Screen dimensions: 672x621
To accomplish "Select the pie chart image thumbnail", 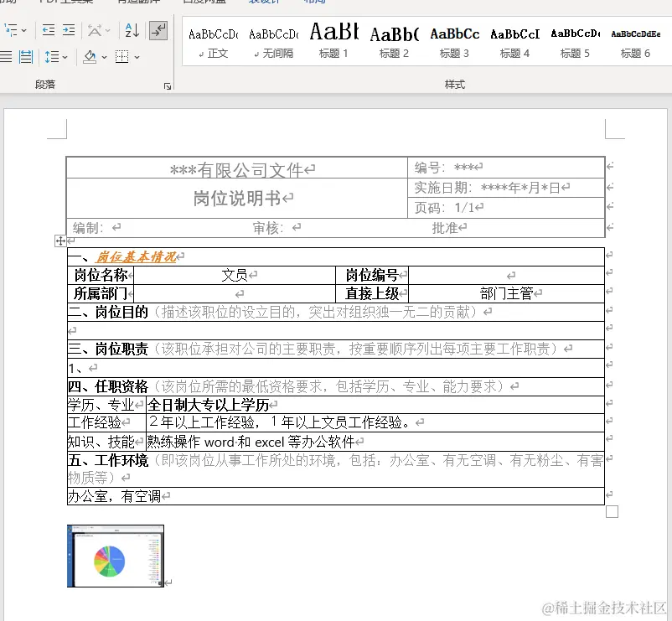I will click(116, 556).
